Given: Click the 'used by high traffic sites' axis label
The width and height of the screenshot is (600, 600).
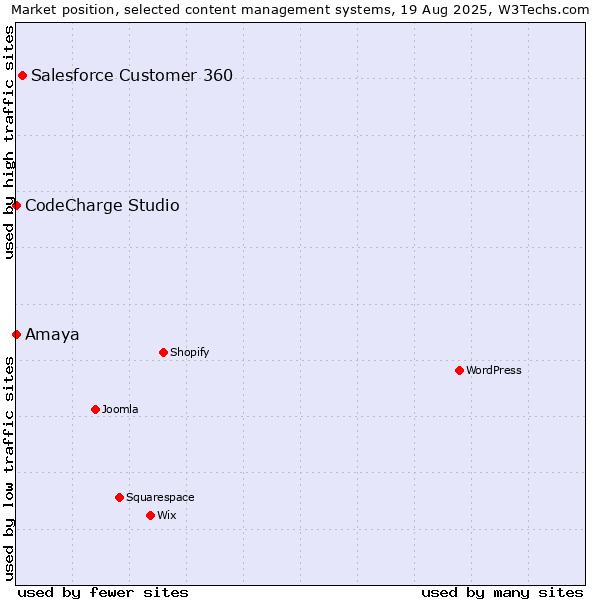Looking at the screenshot, I should coord(8,142).
